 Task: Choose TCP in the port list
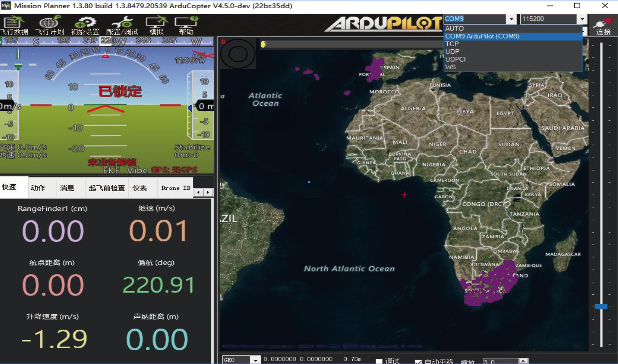(513, 44)
